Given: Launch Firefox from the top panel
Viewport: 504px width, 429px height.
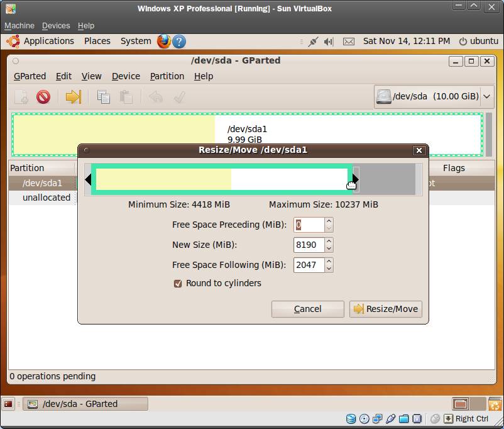Looking at the screenshot, I should (164, 42).
